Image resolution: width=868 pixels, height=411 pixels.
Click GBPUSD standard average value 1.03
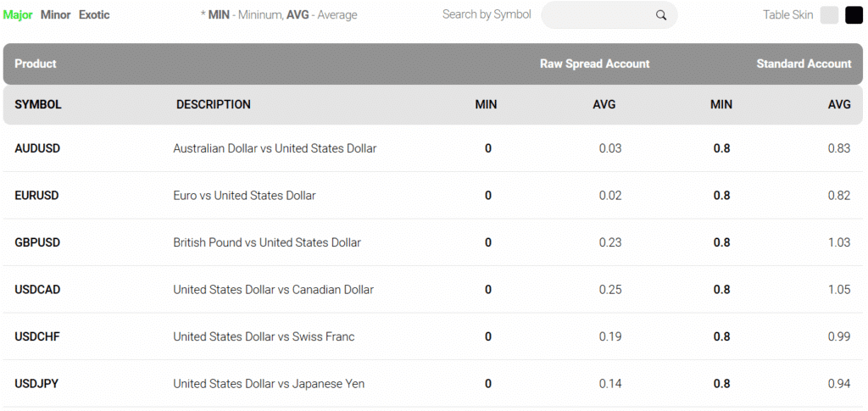click(x=839, y=242)
